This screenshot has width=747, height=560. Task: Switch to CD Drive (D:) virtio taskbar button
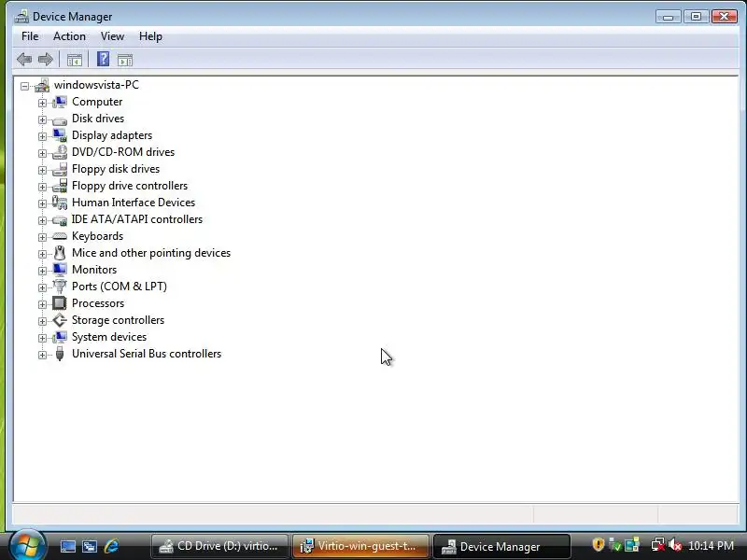[219, 546]
